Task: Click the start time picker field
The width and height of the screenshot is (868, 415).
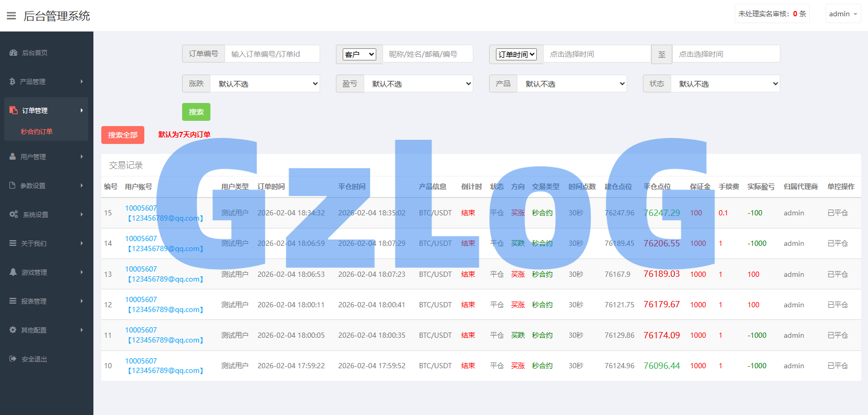Action: pos(597,54)
